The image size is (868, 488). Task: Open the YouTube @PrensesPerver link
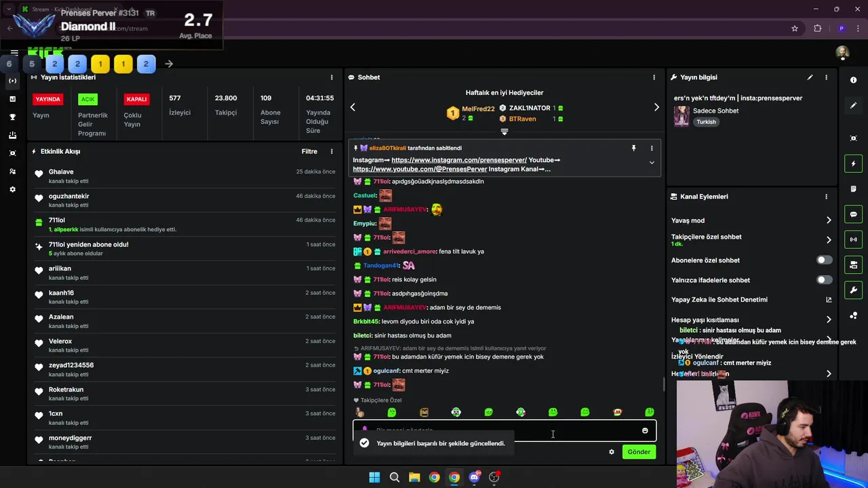click(x=420, y=169)
